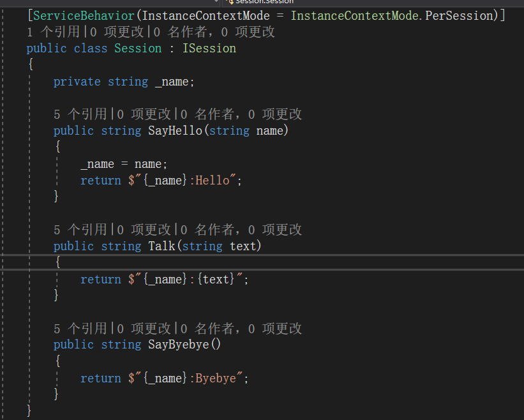Open the Session.Session navigation dropdown
524x420 pixels.
pyautogui.click(x=265, y=2)
